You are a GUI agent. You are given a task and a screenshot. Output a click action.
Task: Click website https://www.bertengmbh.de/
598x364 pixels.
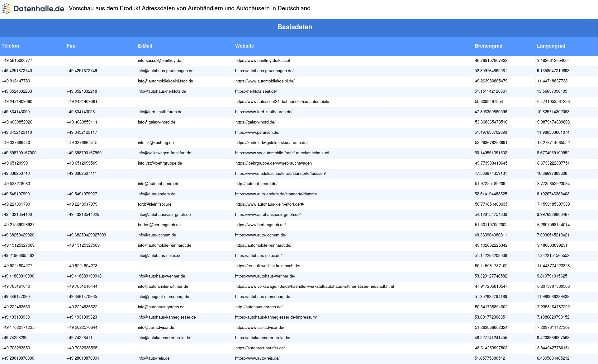(260, 225)
